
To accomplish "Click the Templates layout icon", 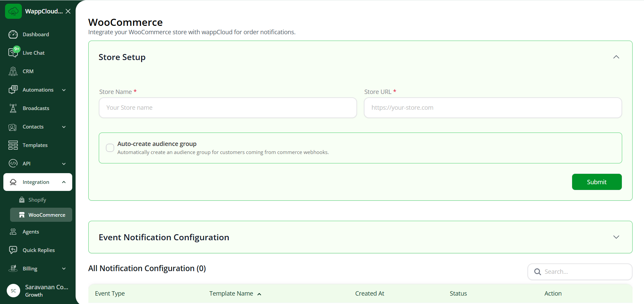I will (13, 145).
